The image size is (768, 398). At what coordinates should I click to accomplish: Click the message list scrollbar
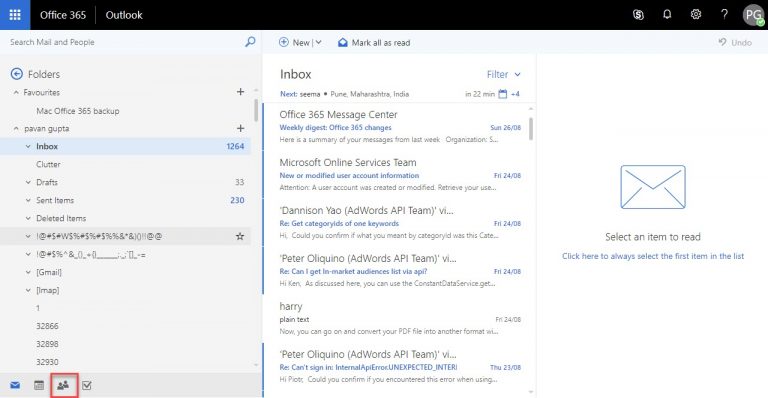[531, 129]
